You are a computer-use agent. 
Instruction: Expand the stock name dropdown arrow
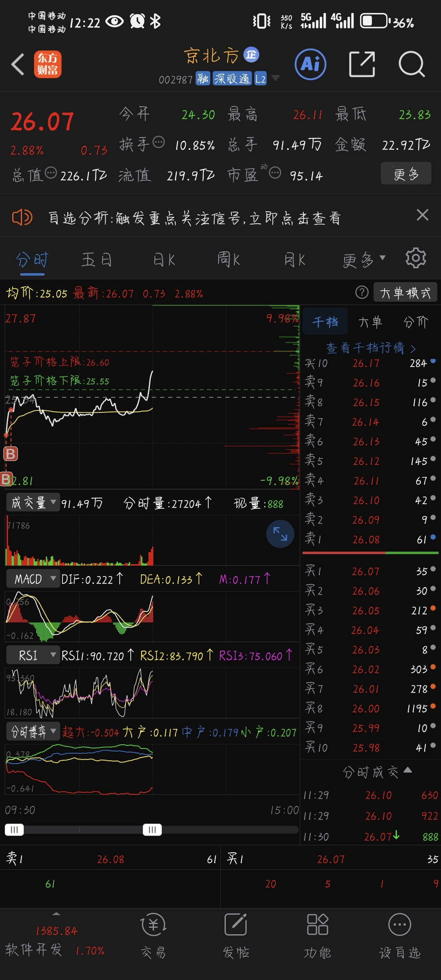[x=276, y=78]
